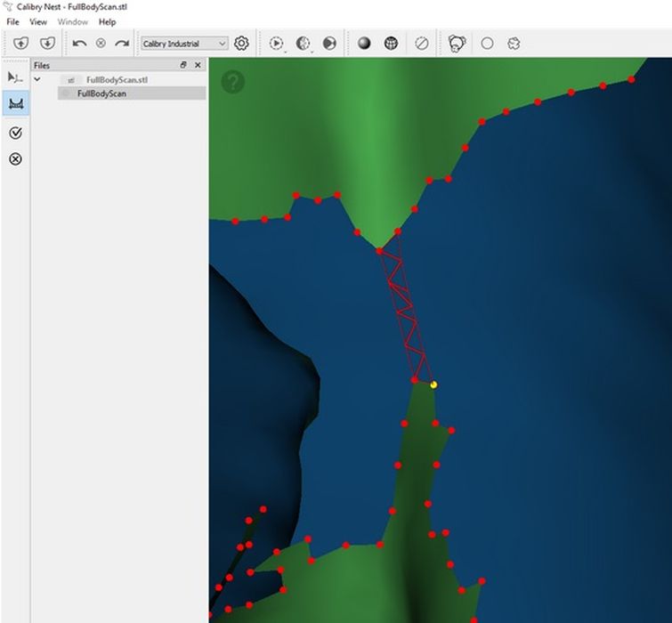Open the View menu
Image resolution: width=672 pixels, height=623 pixels.
[x=38, y=21]
